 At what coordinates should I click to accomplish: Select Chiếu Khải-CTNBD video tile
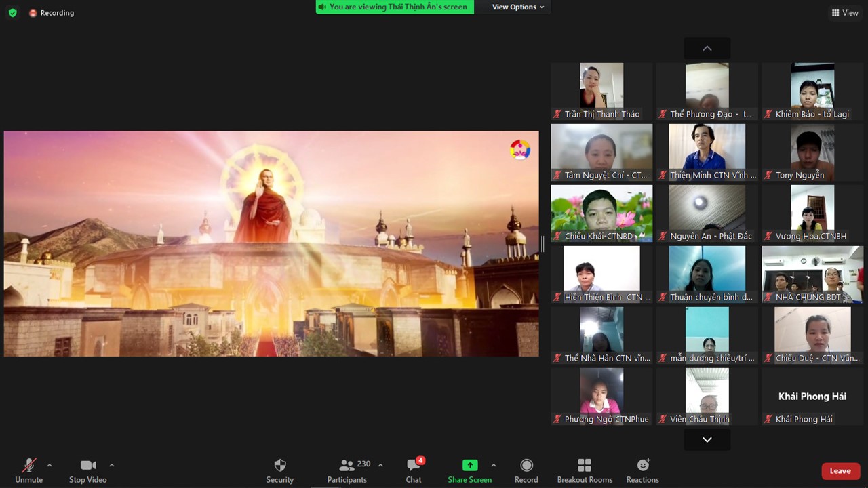[601, 213]
